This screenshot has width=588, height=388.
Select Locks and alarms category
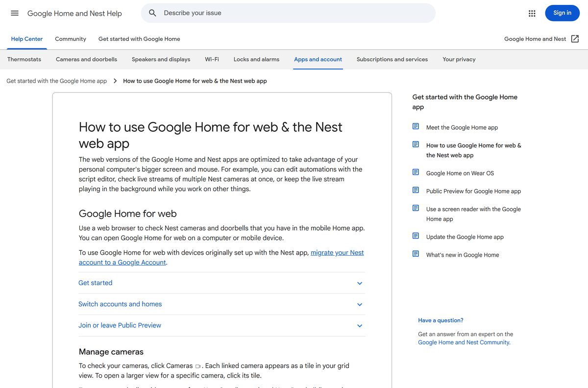point(256,59)
